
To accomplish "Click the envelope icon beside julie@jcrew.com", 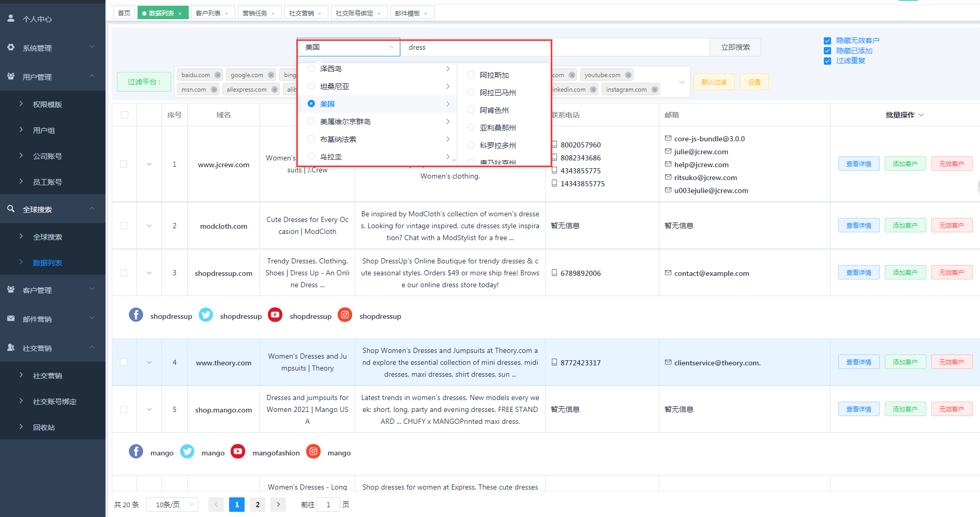I will coord(668,151).
